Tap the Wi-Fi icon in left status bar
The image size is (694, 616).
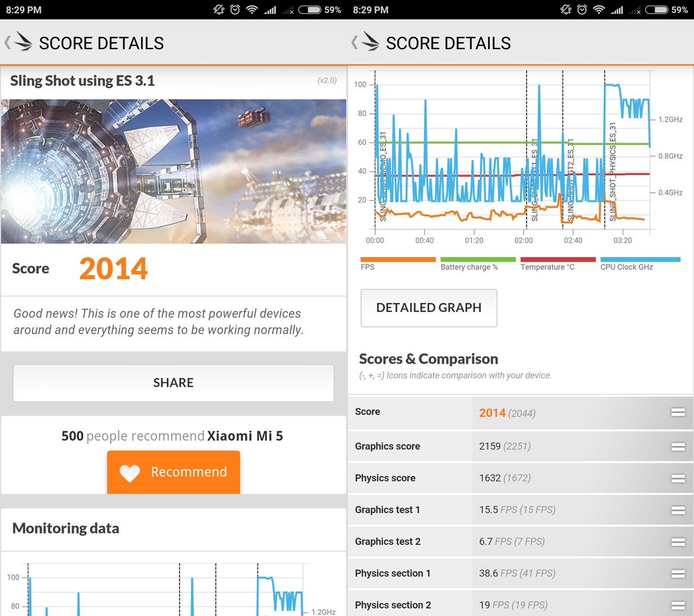[252, 10]
